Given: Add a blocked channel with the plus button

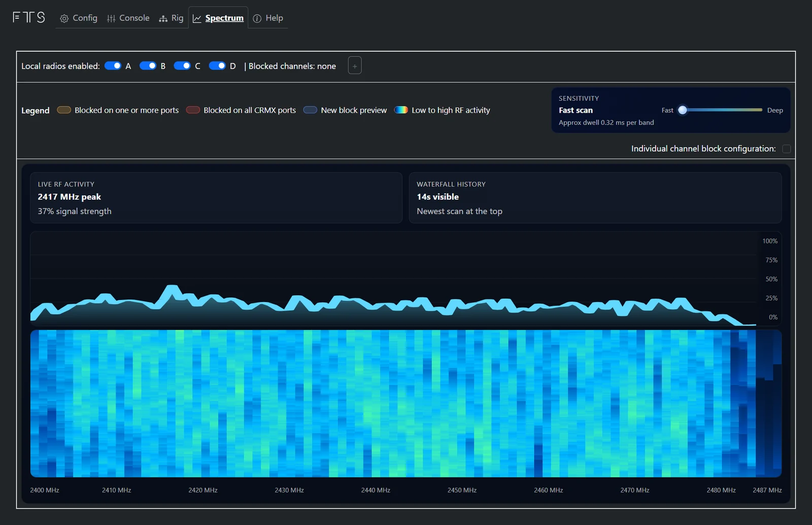Looking at the screenshot, I should pos(355,65).
